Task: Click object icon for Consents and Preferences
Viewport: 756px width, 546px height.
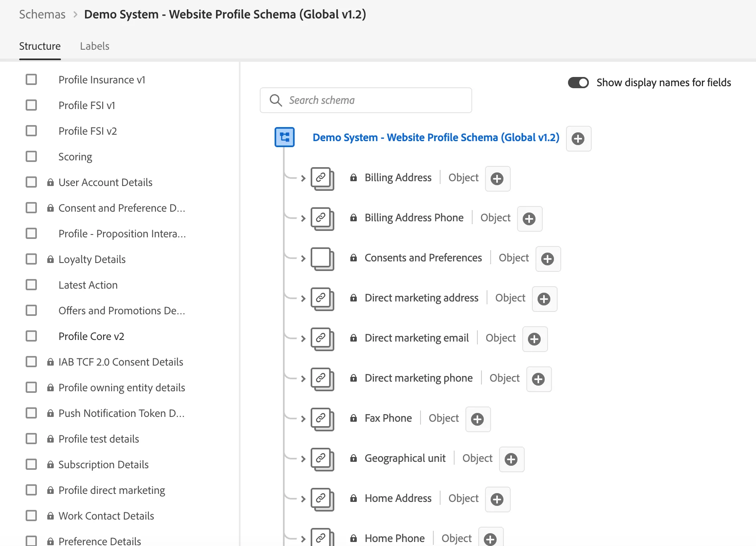Action: [322, 259]
